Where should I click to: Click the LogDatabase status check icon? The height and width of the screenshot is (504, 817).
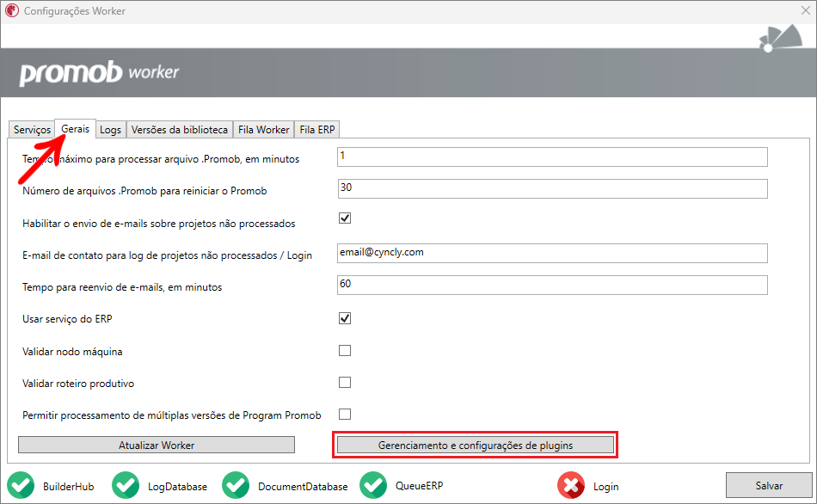[126, 485]
